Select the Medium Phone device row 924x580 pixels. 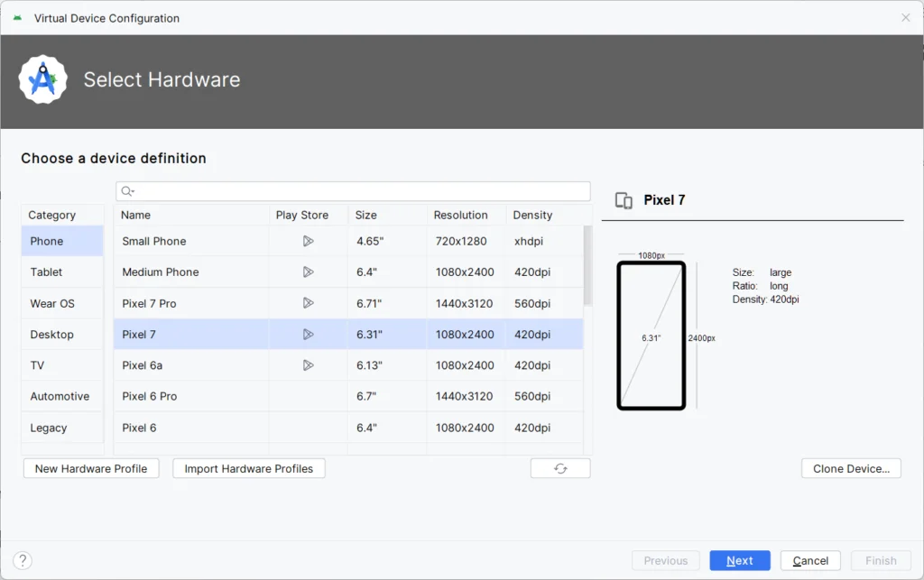pyautogui.click(x=348, y=272)
